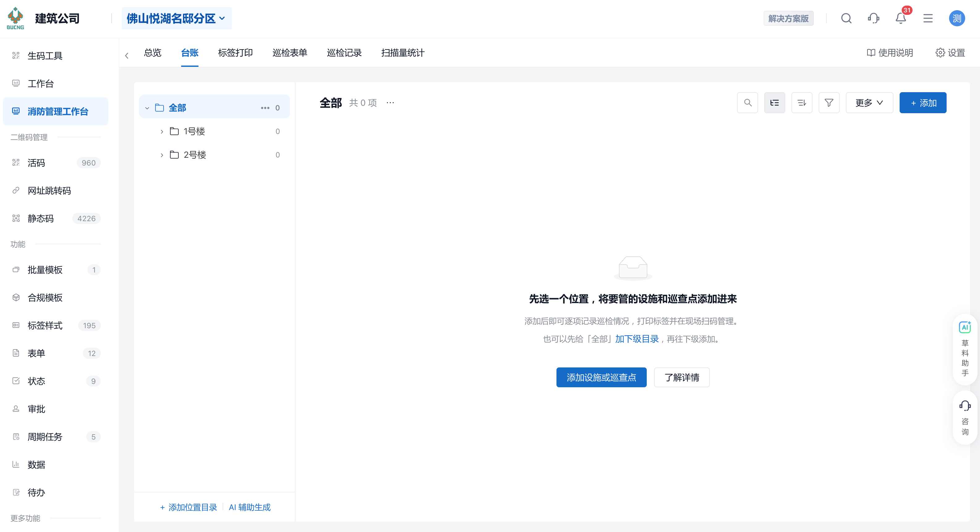
Task: Open 待办 in the sidebar
Action: [x=56, y=492]
